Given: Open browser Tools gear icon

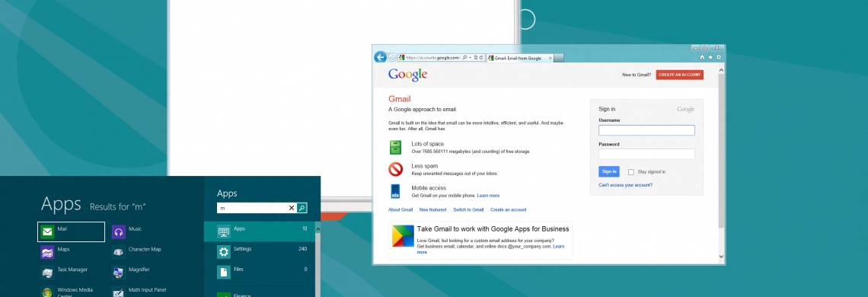Looking at the screenshot, I should (719, 57).
